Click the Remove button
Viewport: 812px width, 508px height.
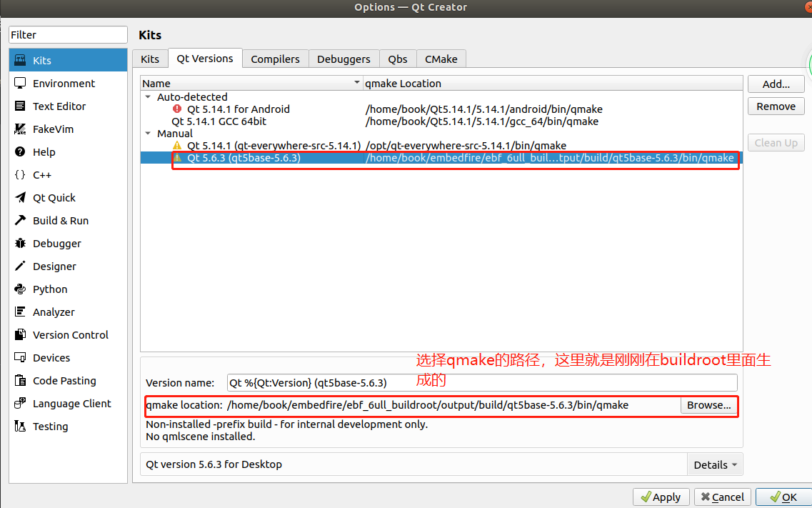pos(776,106)
